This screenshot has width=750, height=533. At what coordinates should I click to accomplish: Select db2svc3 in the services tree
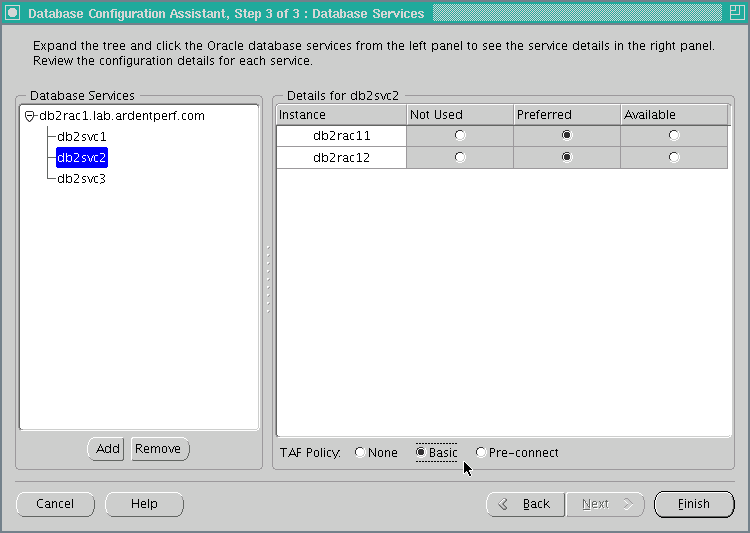point(81,178)
